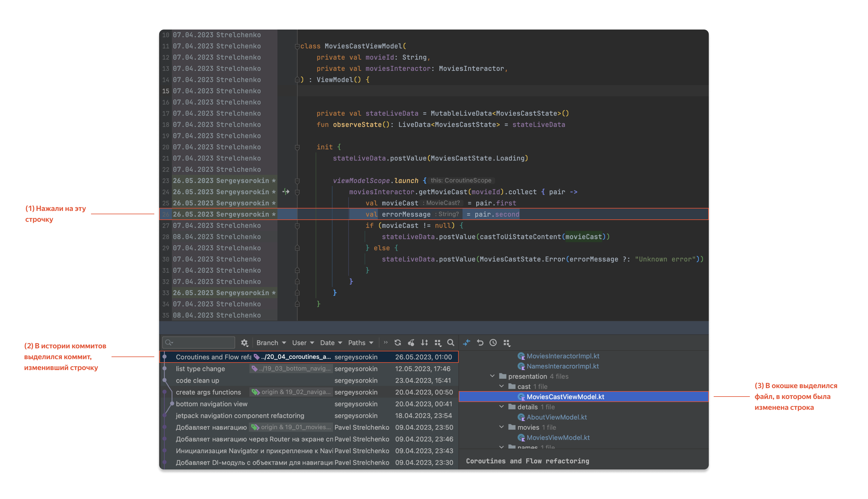Click the Find magnifier icon in log toolbar
The width and height of the screenshot is (868, 499).
(x=451, y=342)
